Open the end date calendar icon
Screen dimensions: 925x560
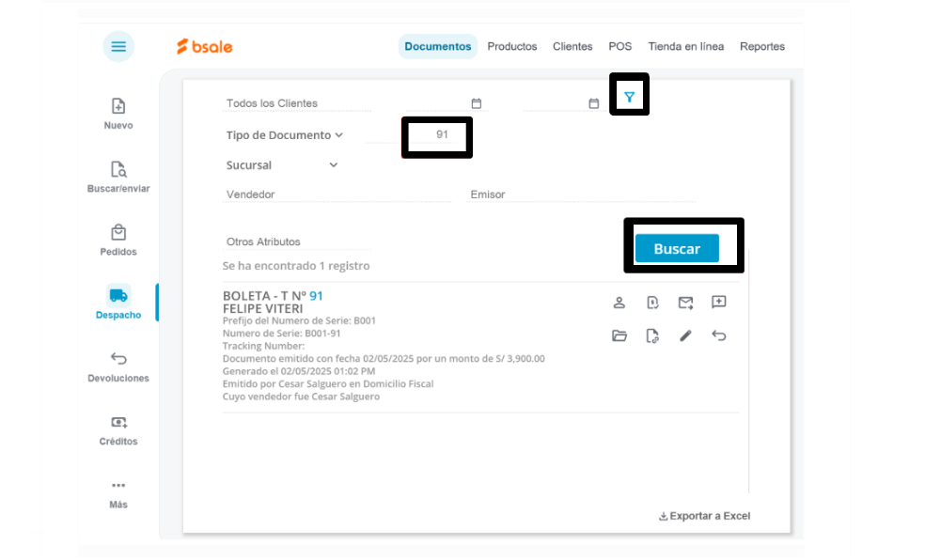pos(593,103)
